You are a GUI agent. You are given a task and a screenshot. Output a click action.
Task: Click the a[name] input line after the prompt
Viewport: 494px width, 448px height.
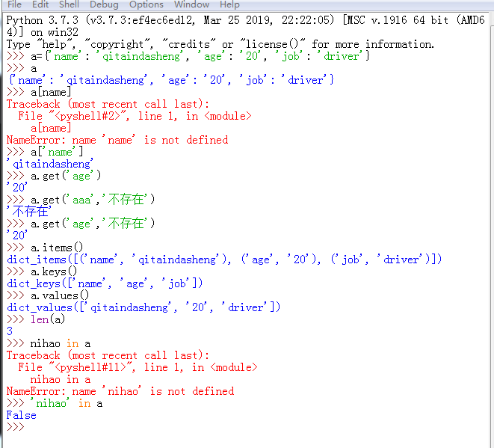click(x=51, y=92)
